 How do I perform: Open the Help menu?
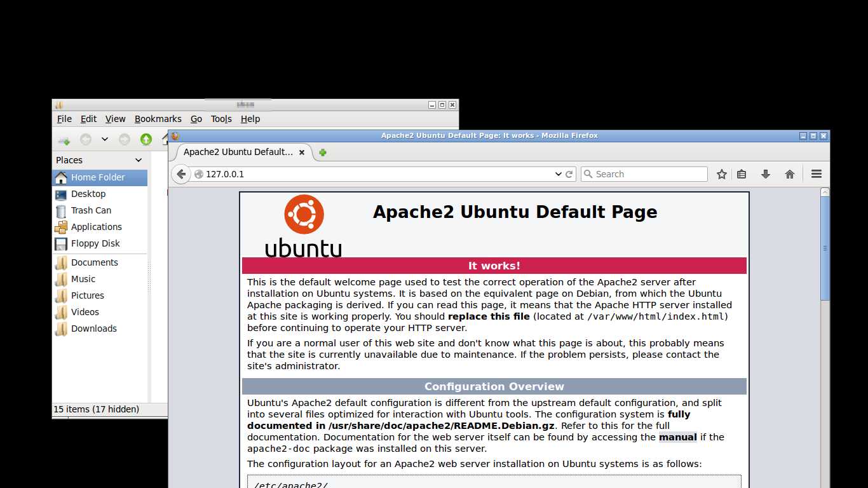tap(250, 119)
